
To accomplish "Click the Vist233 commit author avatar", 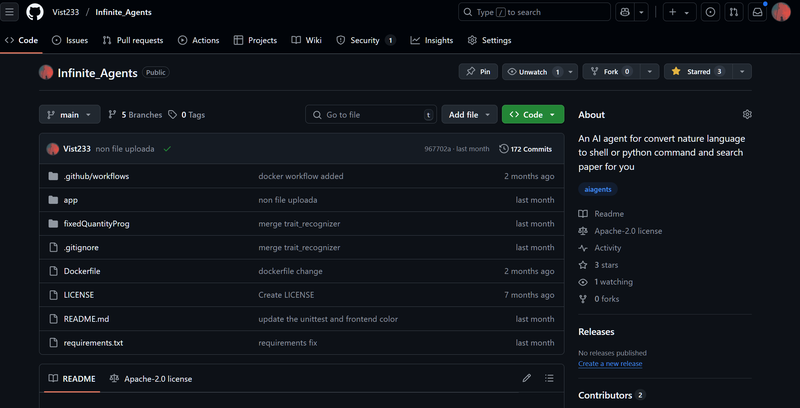I will pos(53,149).
